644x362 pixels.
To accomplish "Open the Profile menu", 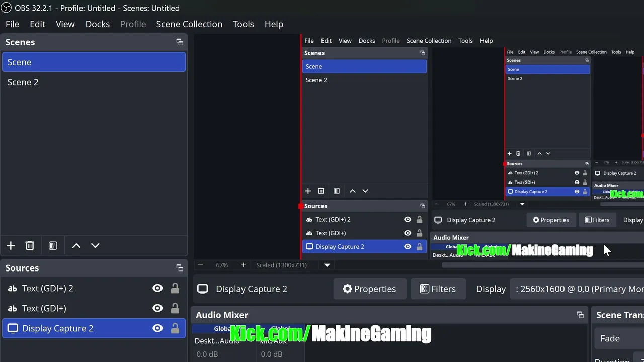I will 133,24.
